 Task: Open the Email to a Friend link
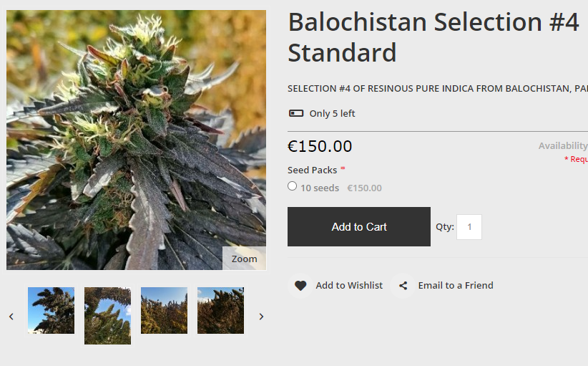coord(456,286)
